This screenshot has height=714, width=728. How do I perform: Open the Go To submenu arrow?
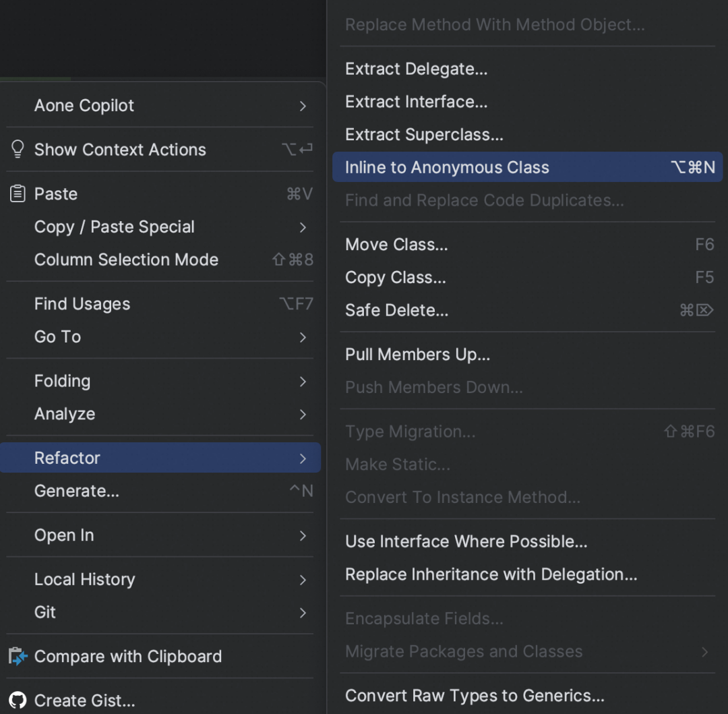click(303, 337)
